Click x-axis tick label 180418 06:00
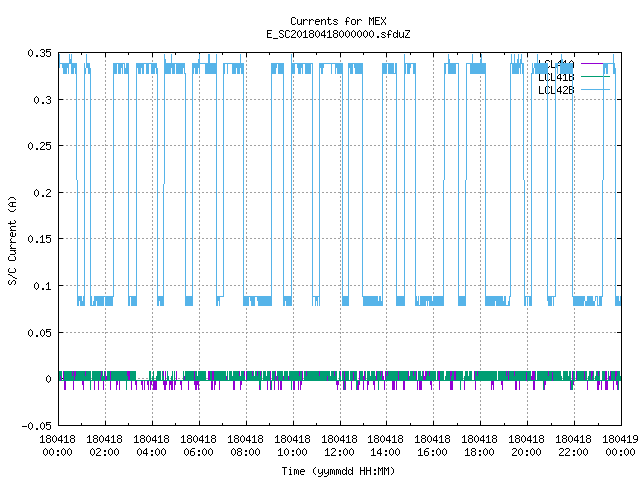Viewport: 640px width, 480px height. coord(198,445)
